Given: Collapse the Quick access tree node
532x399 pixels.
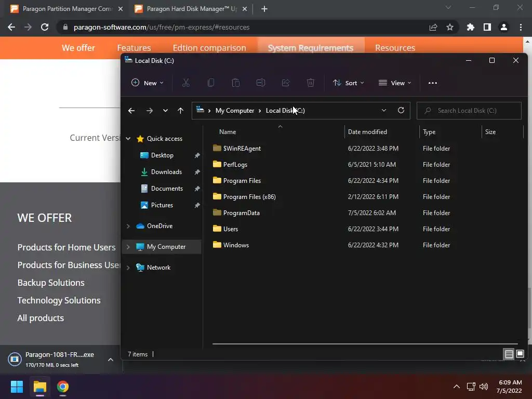Looking at the screenshot, I should [128, 138].
